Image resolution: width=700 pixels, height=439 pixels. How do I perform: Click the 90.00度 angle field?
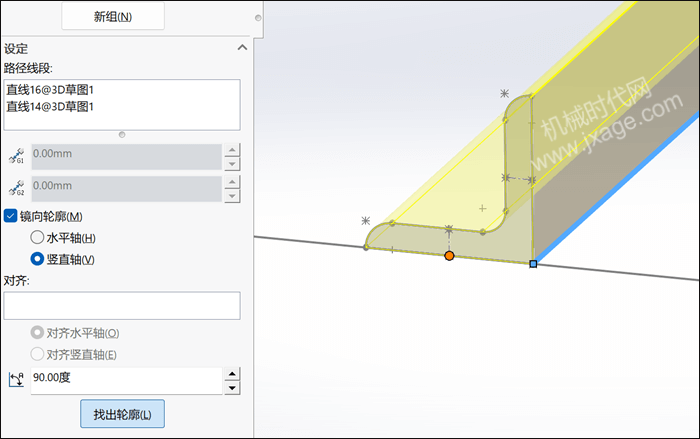coord(126,380)
